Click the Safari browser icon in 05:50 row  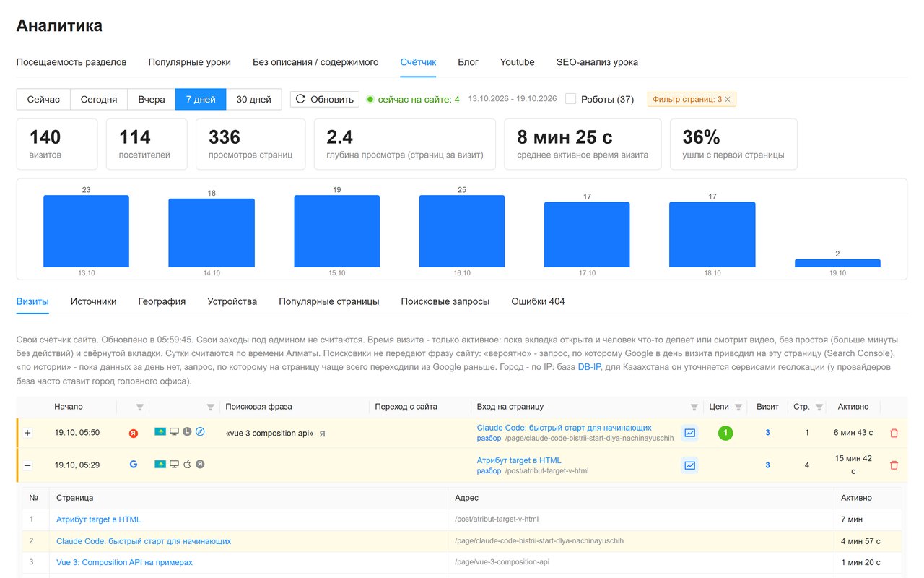200,431
